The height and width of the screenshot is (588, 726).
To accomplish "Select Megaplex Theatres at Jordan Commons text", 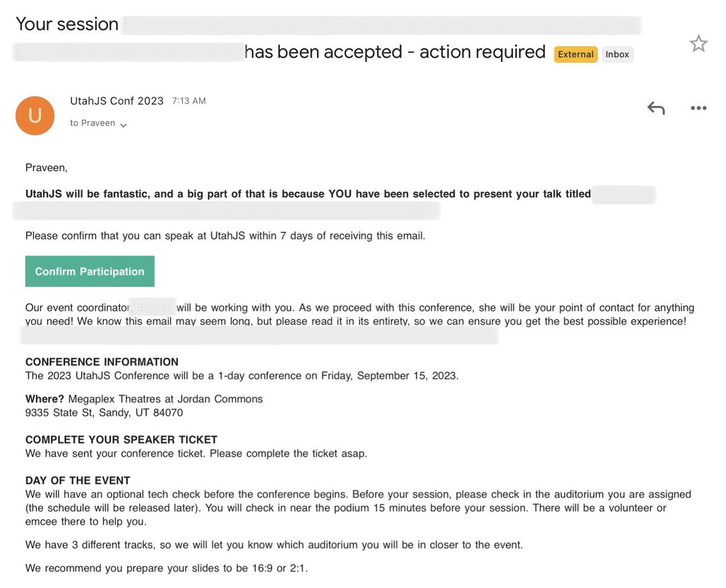I will pyautogui.click(x=165, y=399).
